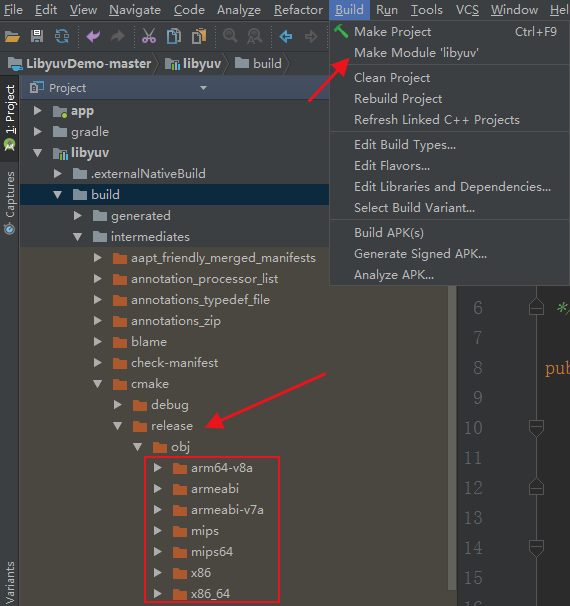Viewport: 570px width, 606px height.
Task: Click libyuv in the breadcrumb bar
Action: [193, 63]
